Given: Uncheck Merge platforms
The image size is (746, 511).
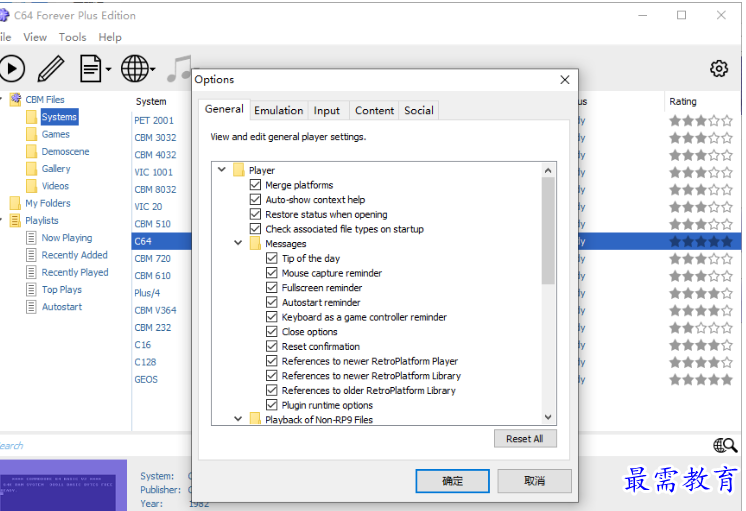Looking at the screenshot, I should tap(255, 185).
